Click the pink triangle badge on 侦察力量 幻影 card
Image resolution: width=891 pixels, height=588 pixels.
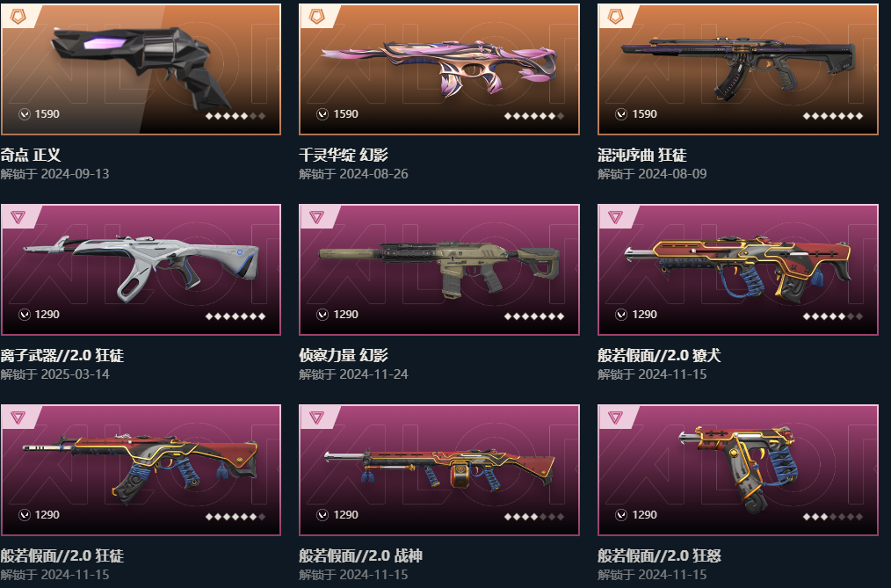316,217
